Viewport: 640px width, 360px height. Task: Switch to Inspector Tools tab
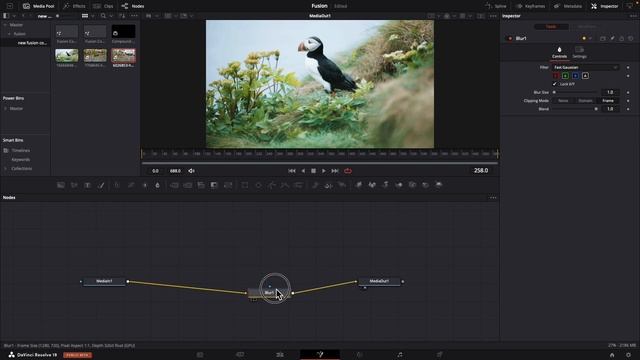[551, 27]
